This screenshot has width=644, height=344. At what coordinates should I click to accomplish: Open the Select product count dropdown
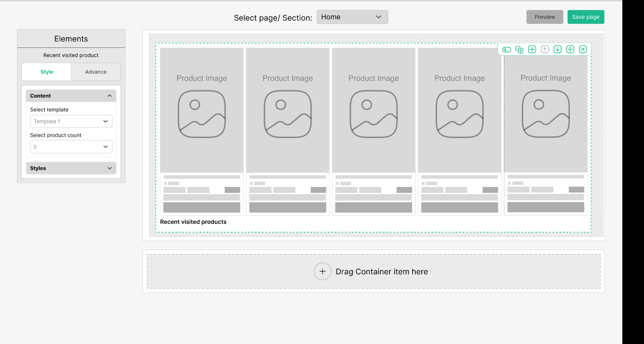(x=71, y=147)
